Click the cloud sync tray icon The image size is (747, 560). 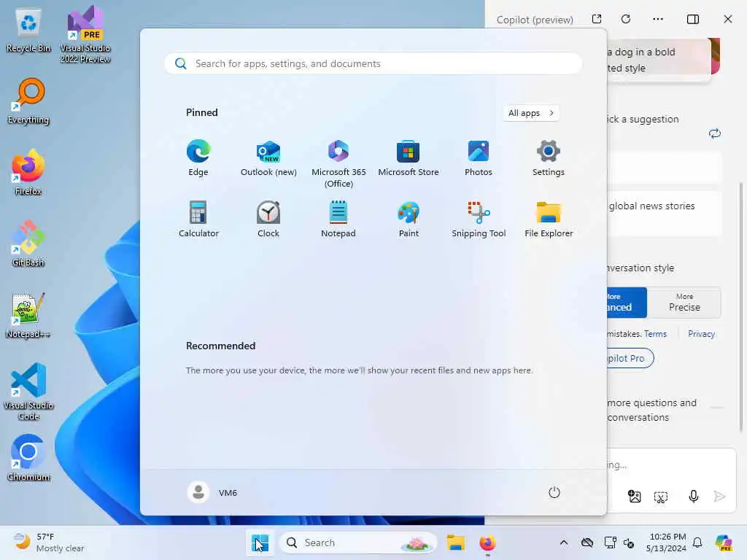587,542
